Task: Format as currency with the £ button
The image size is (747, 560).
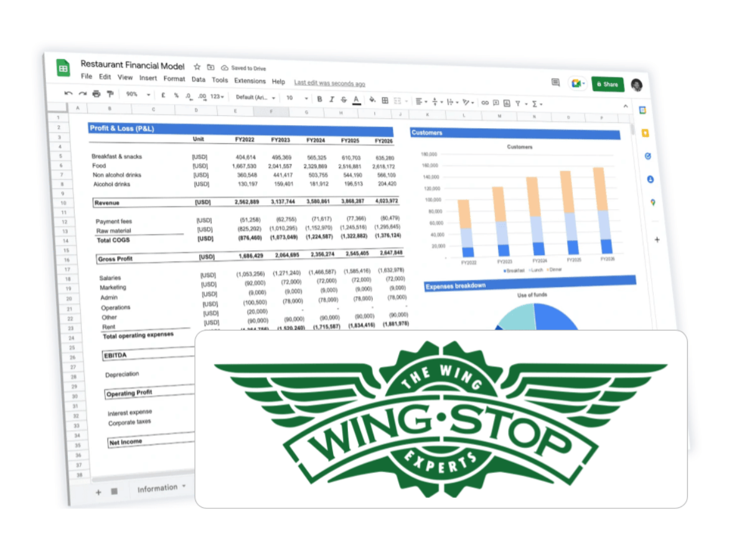Action: tap(163, 95)
